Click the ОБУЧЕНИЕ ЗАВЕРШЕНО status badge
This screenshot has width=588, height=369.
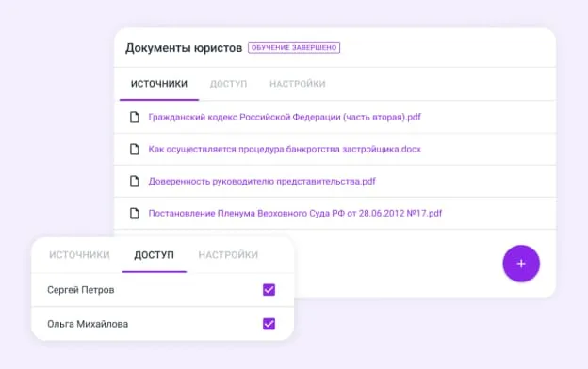pos(294,48)
